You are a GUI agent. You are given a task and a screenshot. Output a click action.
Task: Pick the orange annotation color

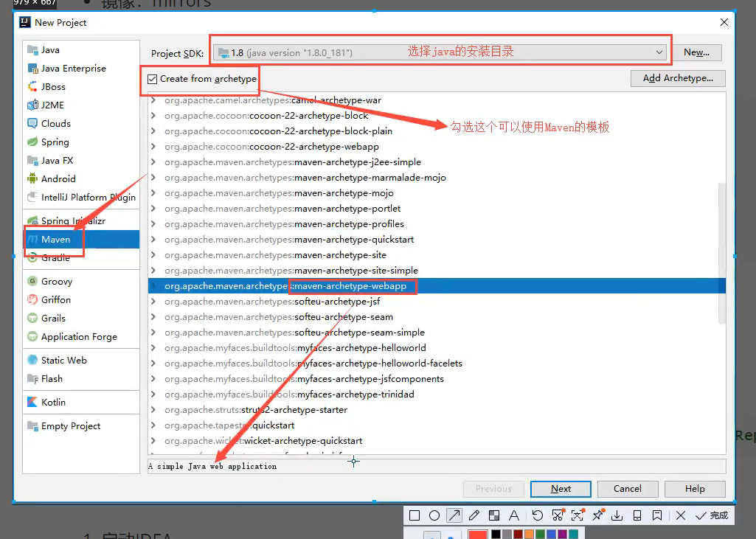529,534
